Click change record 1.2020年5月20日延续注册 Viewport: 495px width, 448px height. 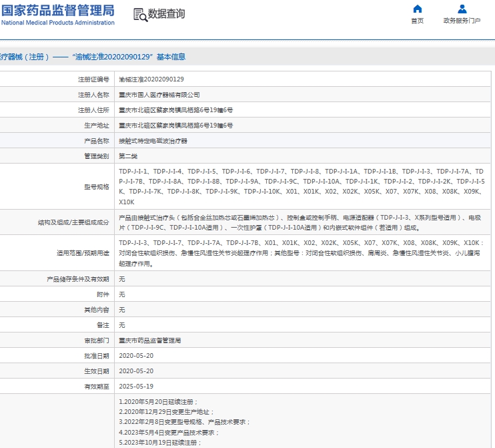[158, 402]
